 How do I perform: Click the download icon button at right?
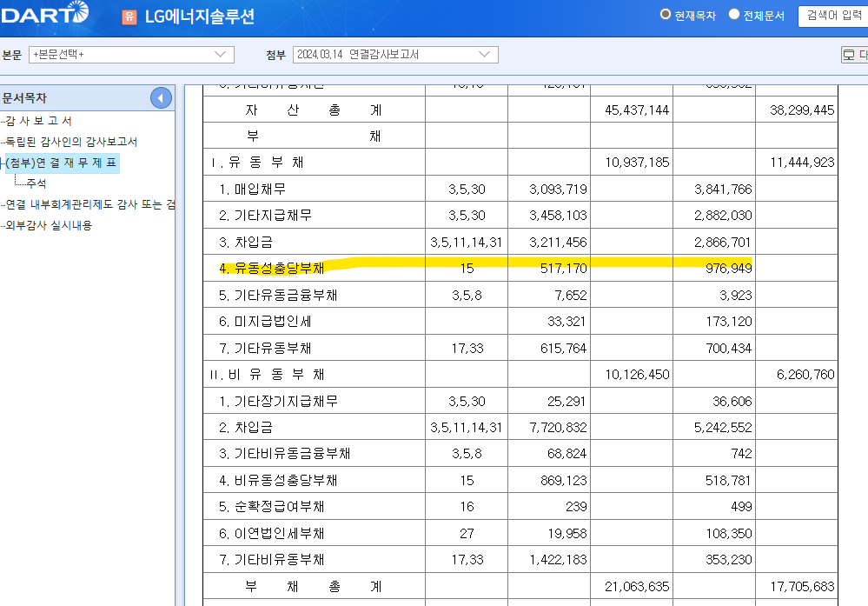click(854, 54)
